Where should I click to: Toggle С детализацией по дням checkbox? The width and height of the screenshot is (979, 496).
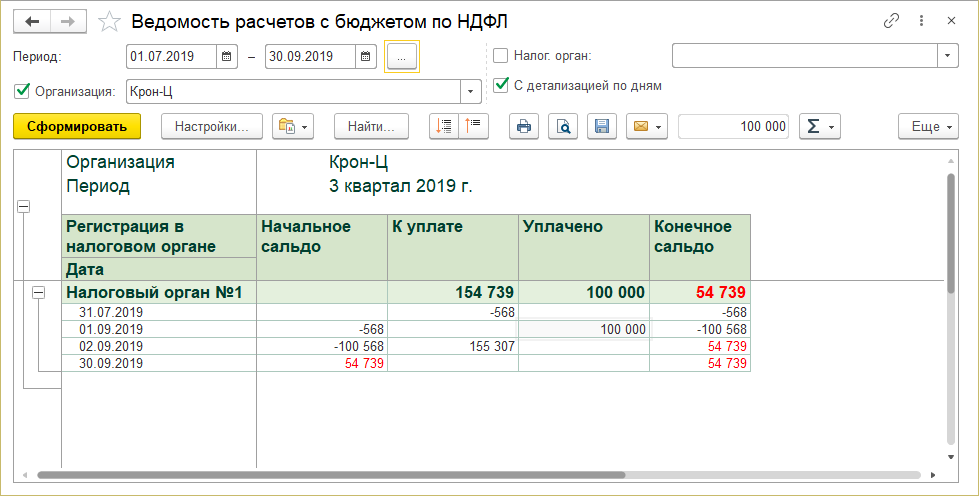501,86
